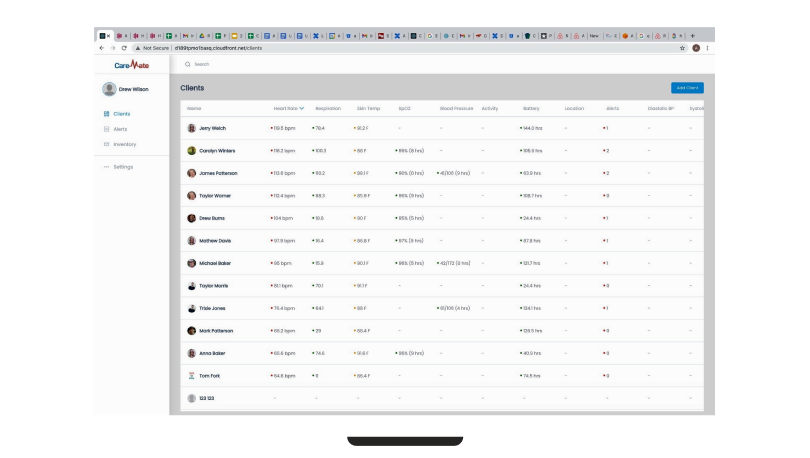Click the Battery column header
Viewport: 810px width, 458px height.
(x=531, y=108)
